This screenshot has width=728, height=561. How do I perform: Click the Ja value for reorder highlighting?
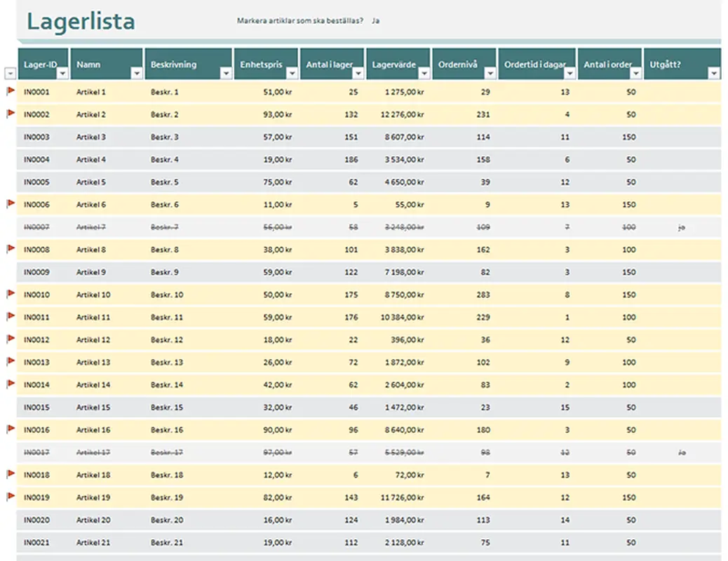coord(376,21)
